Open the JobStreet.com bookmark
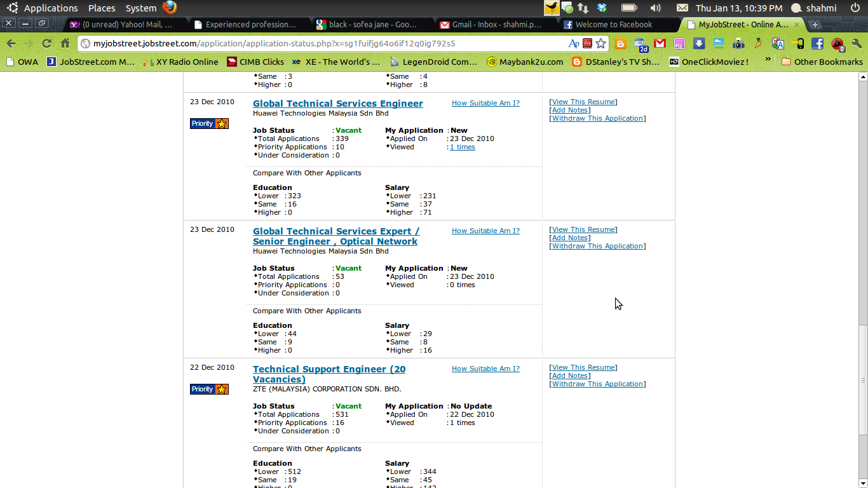This screenshot has width=868, height=488. [90, 62]
